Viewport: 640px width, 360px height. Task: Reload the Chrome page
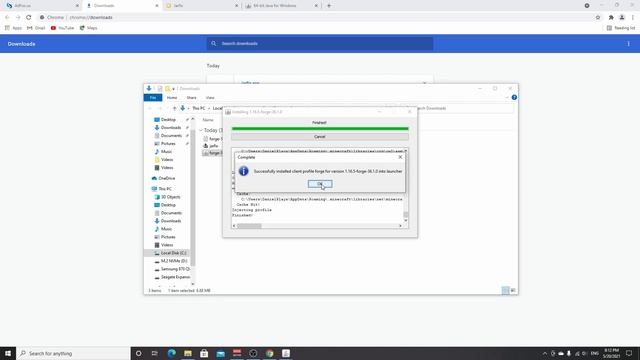[x=29, y=17]
